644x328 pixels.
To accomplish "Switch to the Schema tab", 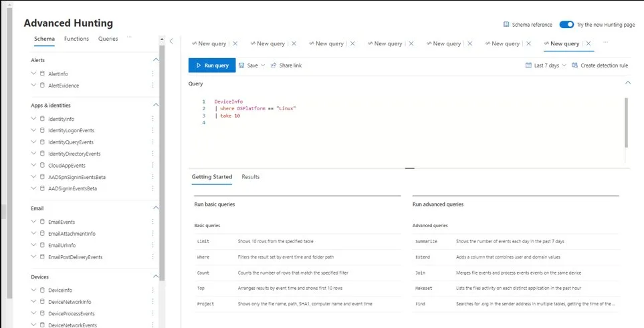I will pos(44,39).
